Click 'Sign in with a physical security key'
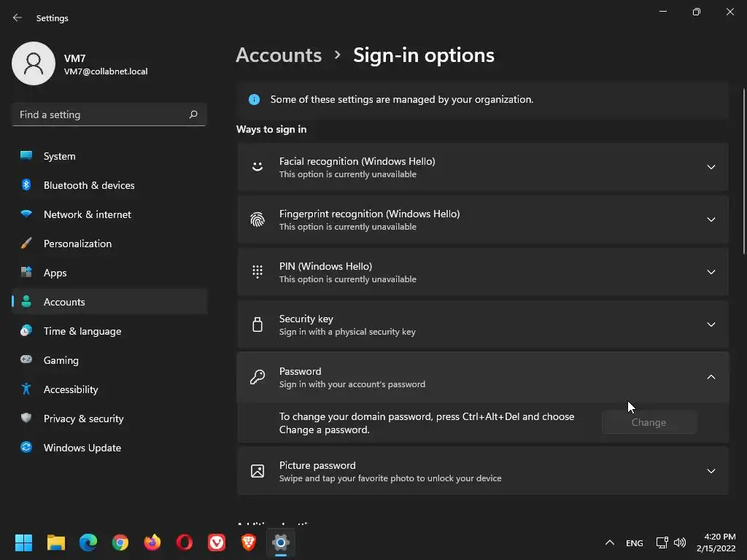 (x=347, y=332)
